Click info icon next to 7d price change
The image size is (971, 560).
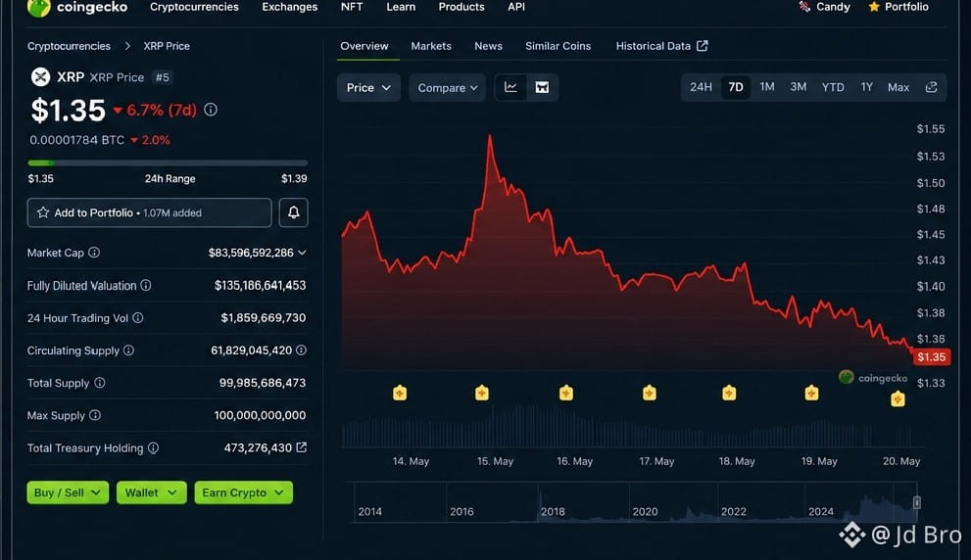click(x=211, y=110)
